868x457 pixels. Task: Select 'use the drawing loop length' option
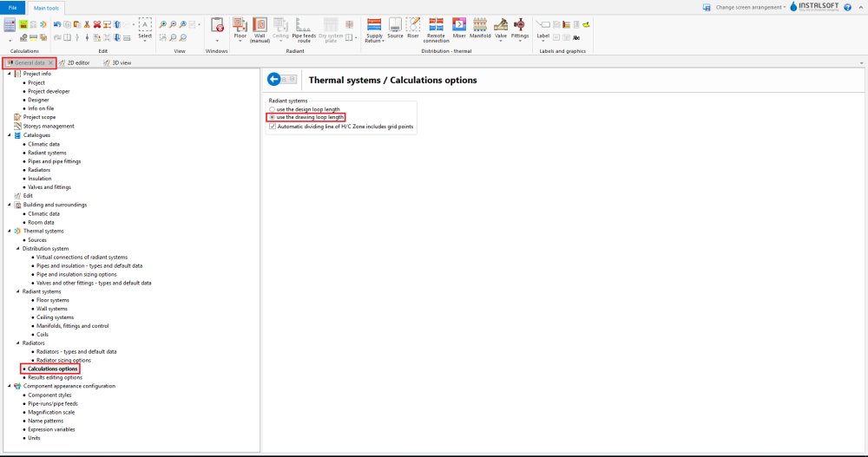pos(273,117)
